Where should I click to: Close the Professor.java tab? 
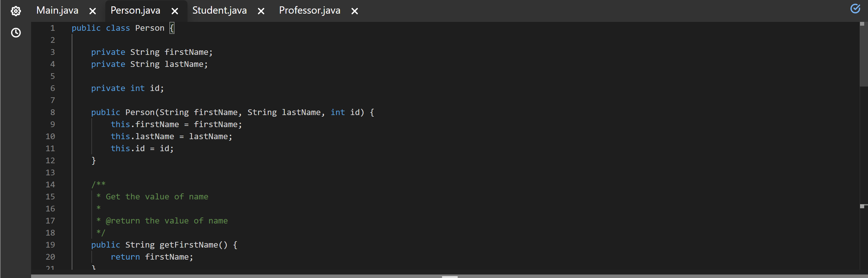(354, 10)
